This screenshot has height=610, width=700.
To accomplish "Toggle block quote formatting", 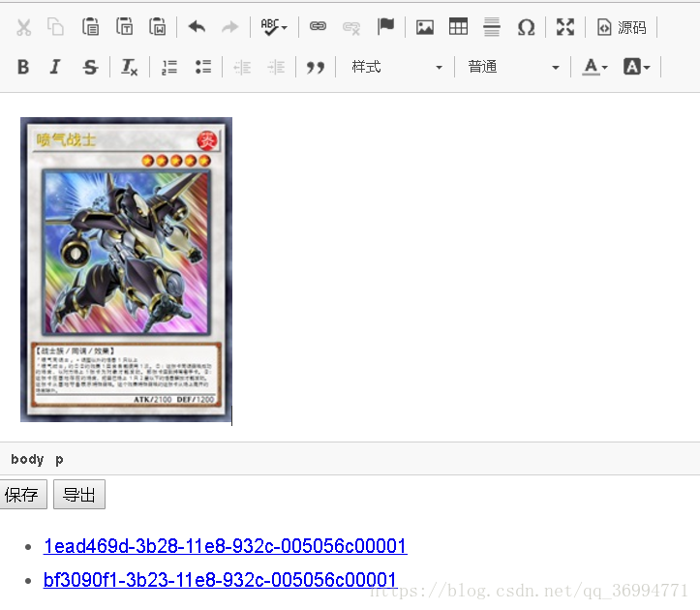I will pos(316,68).
